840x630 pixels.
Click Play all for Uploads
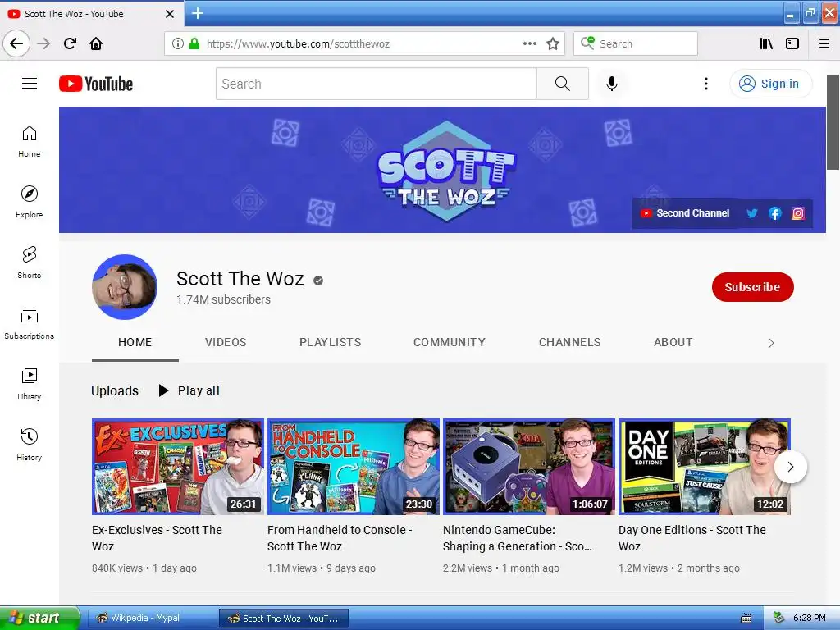coord(189,390)
